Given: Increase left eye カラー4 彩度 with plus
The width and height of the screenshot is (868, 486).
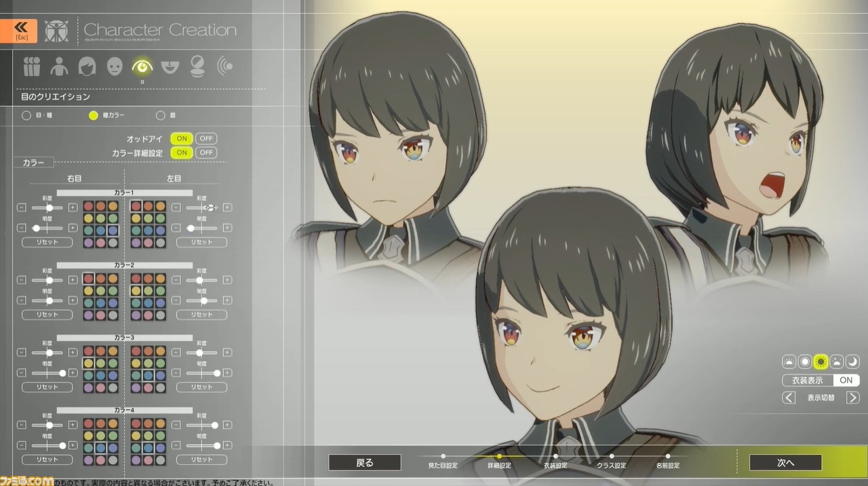Looking at the screenshot, I should tap(227, 425).
